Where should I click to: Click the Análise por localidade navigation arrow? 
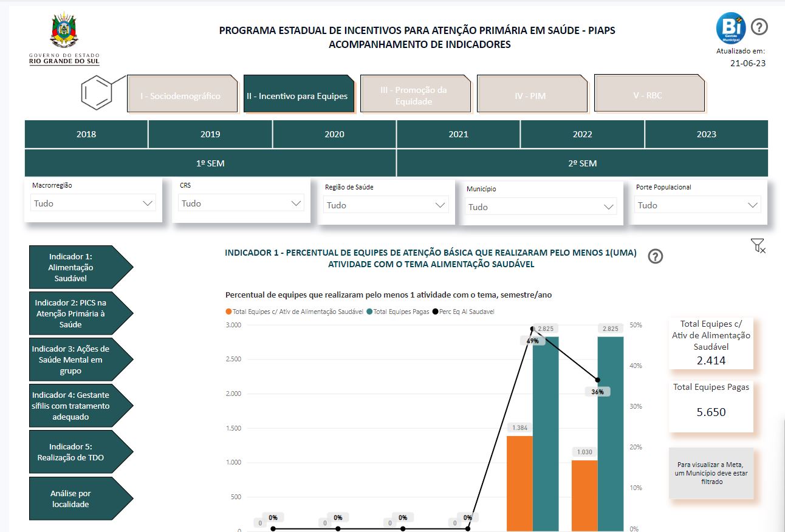(x=78, y=499)
